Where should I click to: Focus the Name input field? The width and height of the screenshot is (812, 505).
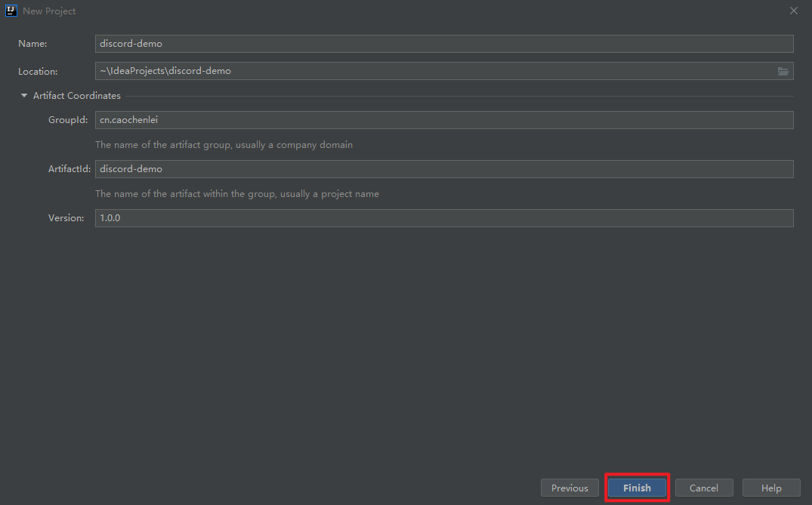[444, 44]
